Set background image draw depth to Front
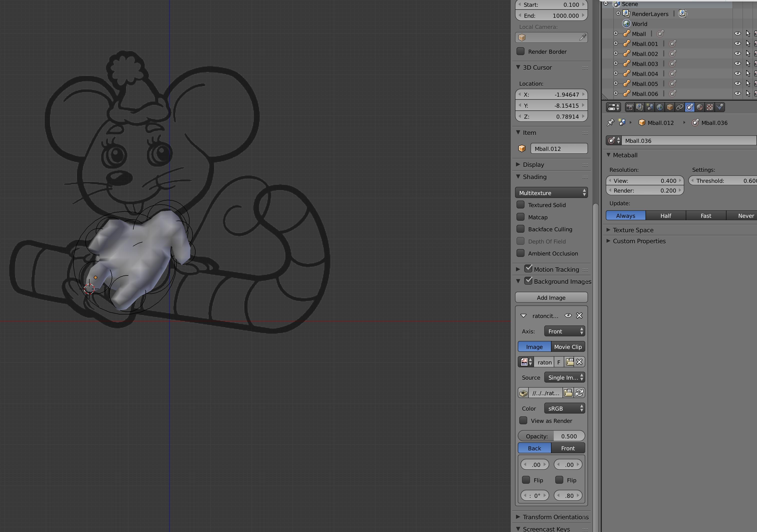This screenshot has width=757, height=532. (568, 448)
